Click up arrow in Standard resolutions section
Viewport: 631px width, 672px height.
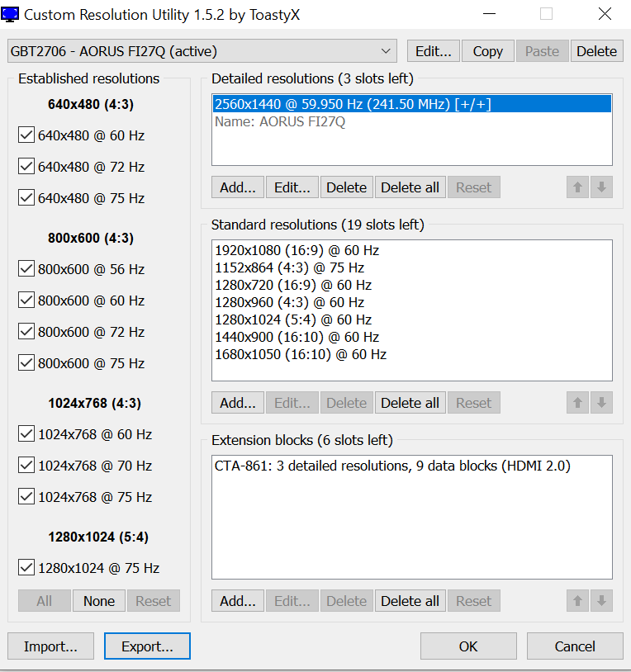[x=577, y=403]
